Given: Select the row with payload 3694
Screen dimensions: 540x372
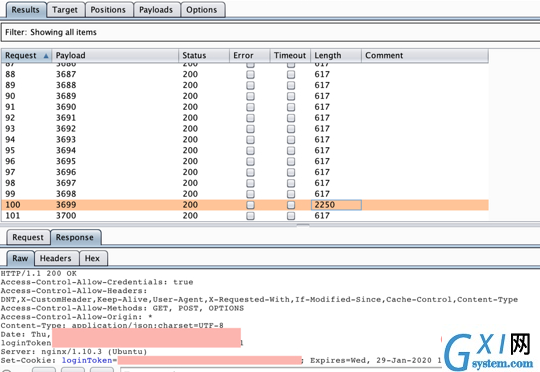Looking at the screenshot, I should (245, 151).
